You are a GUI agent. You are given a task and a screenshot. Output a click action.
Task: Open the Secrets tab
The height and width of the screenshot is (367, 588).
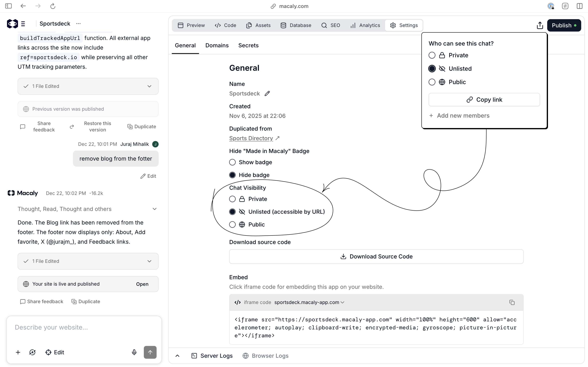(248, 45)
